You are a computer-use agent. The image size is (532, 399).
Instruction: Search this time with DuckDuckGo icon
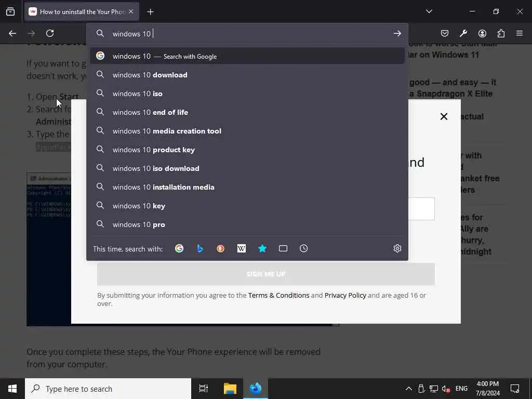tap(220, 248)
